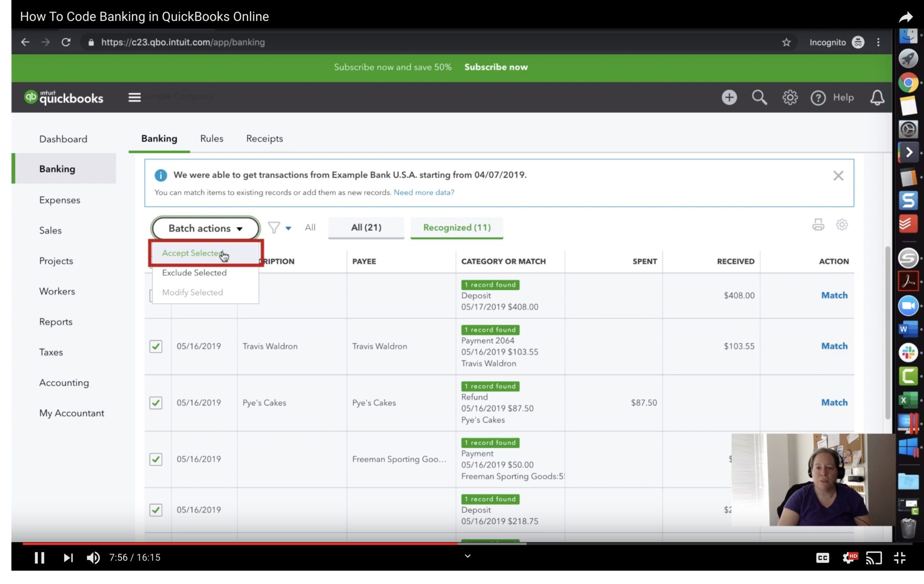The height and width of the screenshot is (584, 924).
Task: Click the Subscribe now link
Action: click(x=496, y=67)
